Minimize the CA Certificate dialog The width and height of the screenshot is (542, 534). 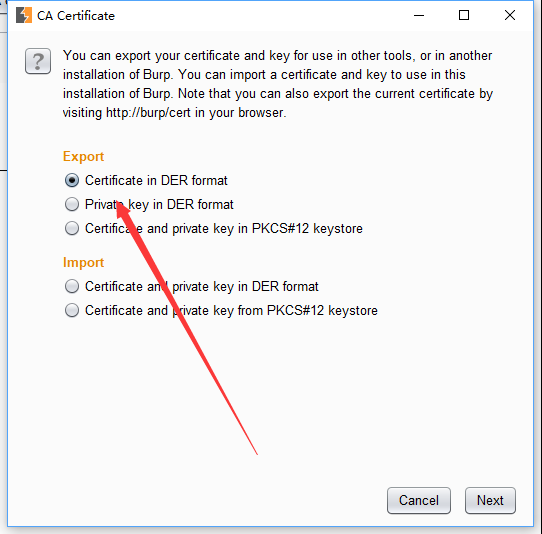[x=419, y=15]
